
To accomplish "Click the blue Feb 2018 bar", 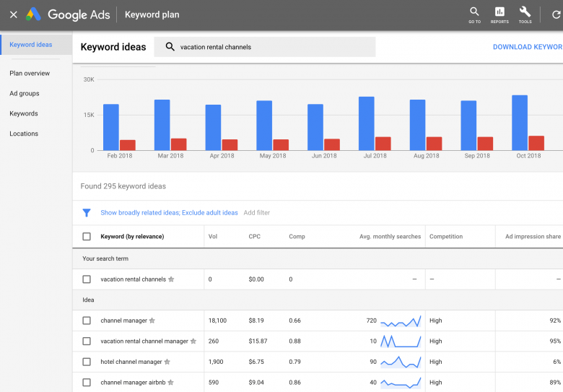I will pyautogui.click(x=111, y=127).
